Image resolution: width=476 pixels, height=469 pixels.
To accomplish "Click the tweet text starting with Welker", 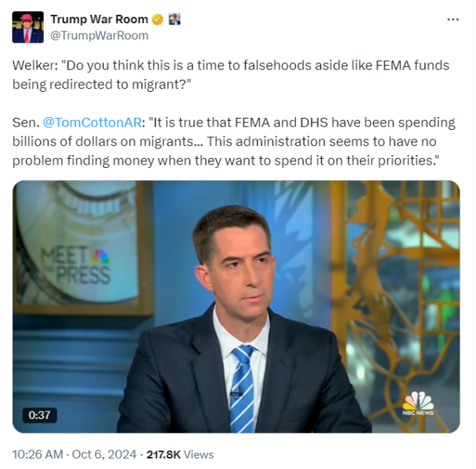I will (x=231, y=75).
